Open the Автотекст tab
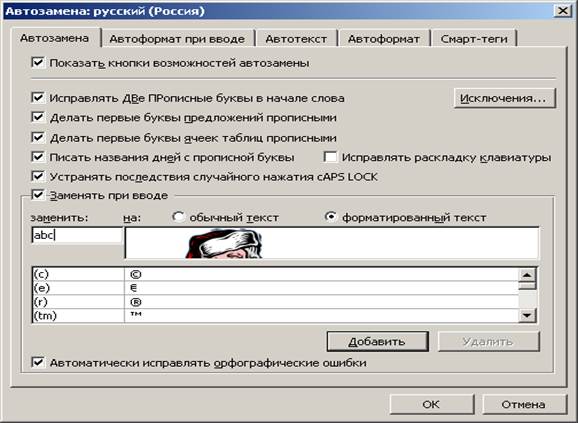 coord(296,39)
